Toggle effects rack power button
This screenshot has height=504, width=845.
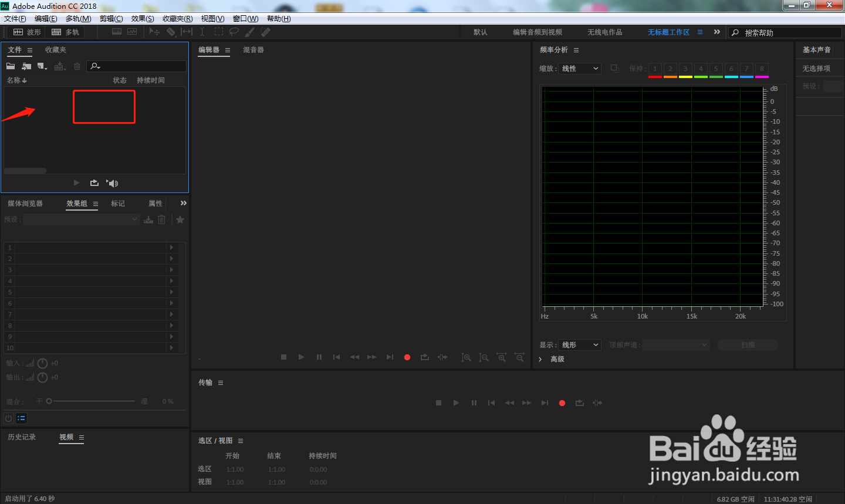coord(9,418)
